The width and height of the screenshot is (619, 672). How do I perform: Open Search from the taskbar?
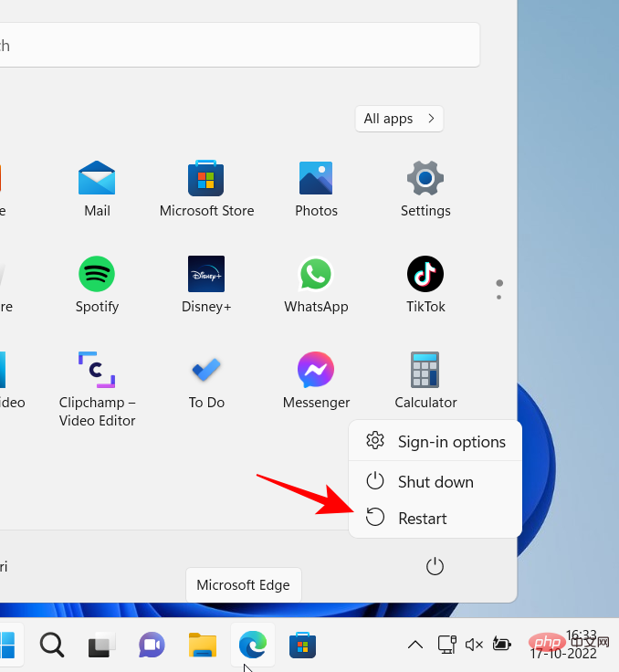[x=52, y=645]
